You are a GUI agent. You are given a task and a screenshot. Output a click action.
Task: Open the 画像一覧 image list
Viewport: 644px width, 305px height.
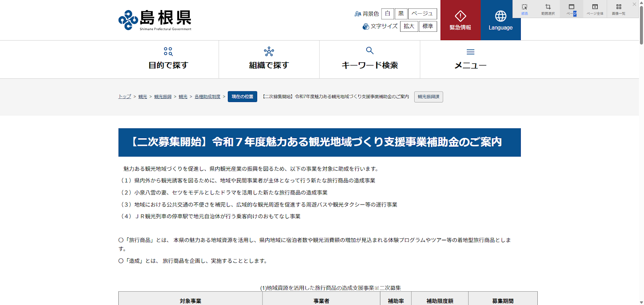(619, 9)
